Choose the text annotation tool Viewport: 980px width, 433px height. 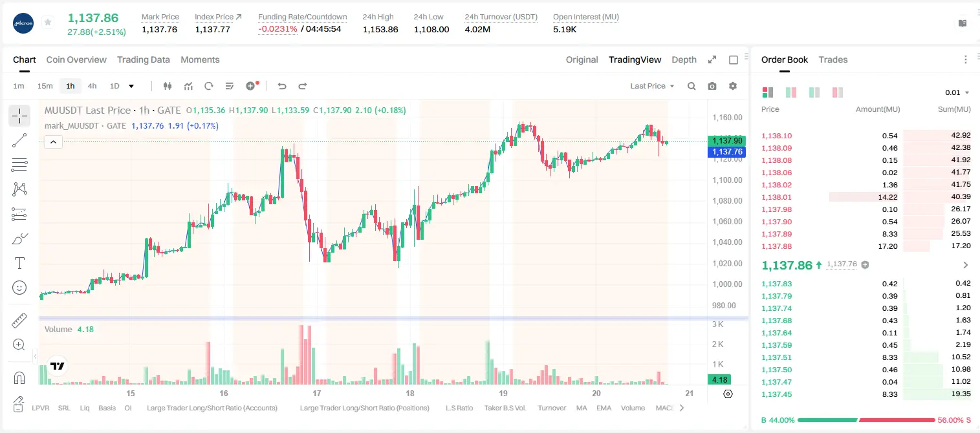pos(19,263)
